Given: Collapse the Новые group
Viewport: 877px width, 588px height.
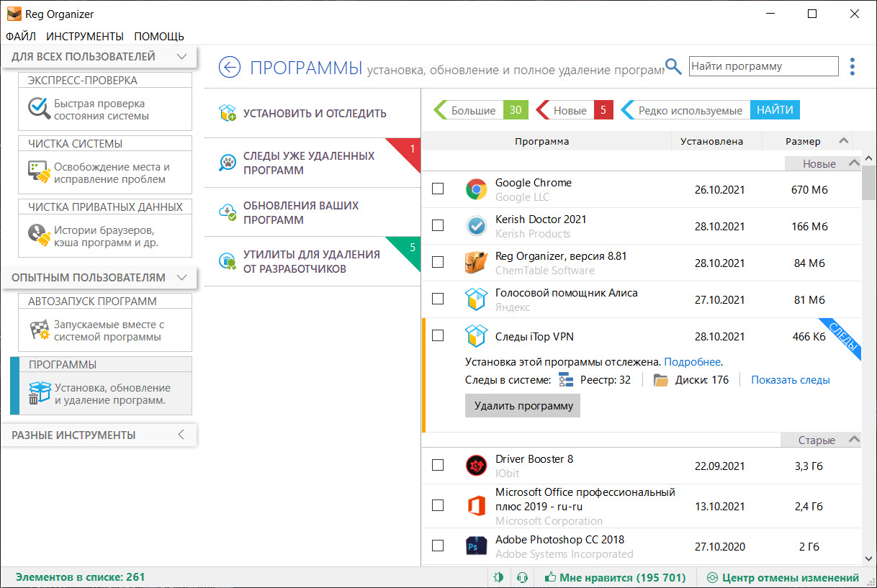Looking at the screenshot, I should (854, 163).
